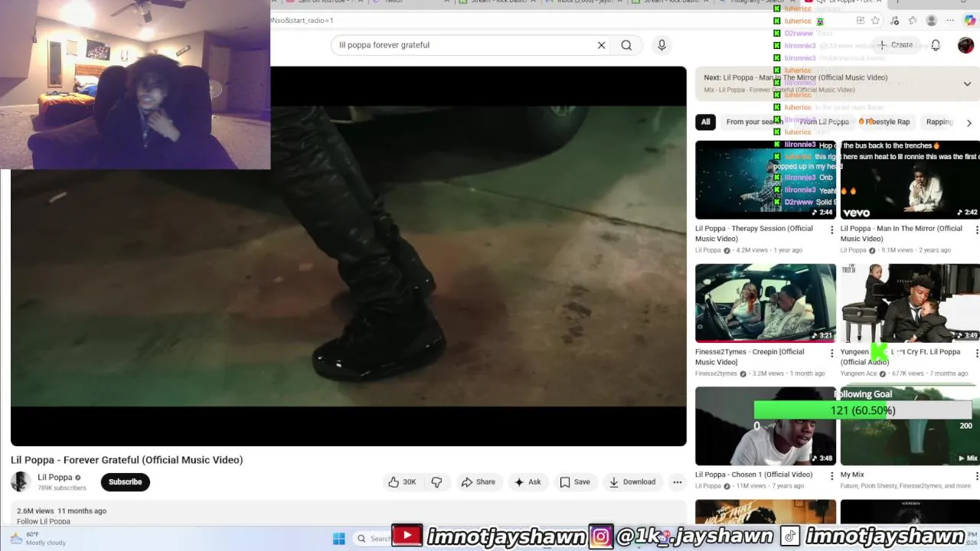Expand the Next up mix queue panel
This screenshot has width=980, height=551.
[x=967, y=83]
